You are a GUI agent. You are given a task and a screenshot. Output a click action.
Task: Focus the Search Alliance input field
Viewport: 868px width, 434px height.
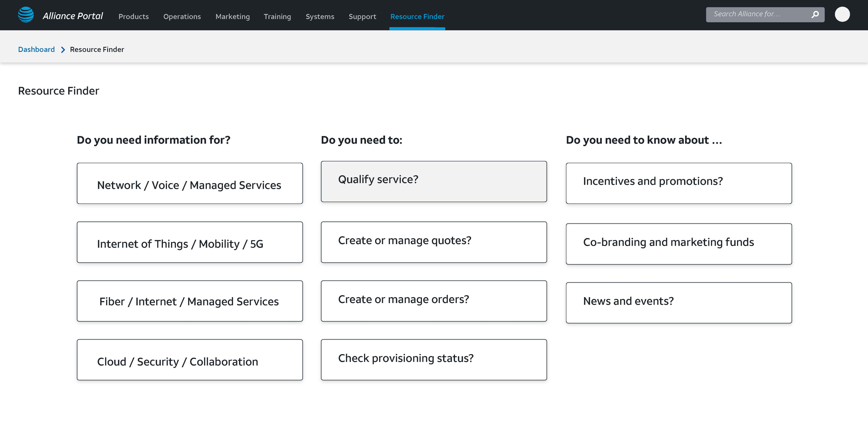(758, 14)
